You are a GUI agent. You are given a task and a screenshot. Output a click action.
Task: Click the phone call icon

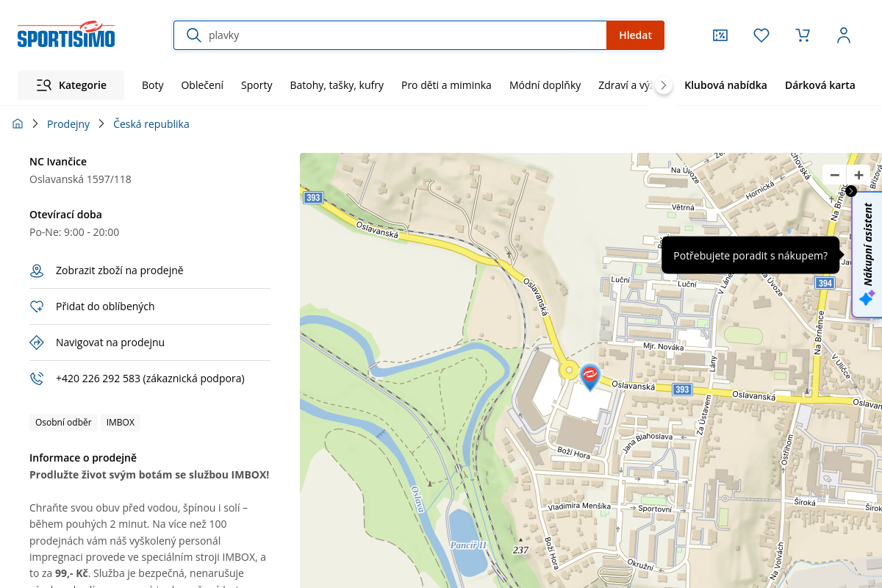pyautogui.click(x=37, y=379)
